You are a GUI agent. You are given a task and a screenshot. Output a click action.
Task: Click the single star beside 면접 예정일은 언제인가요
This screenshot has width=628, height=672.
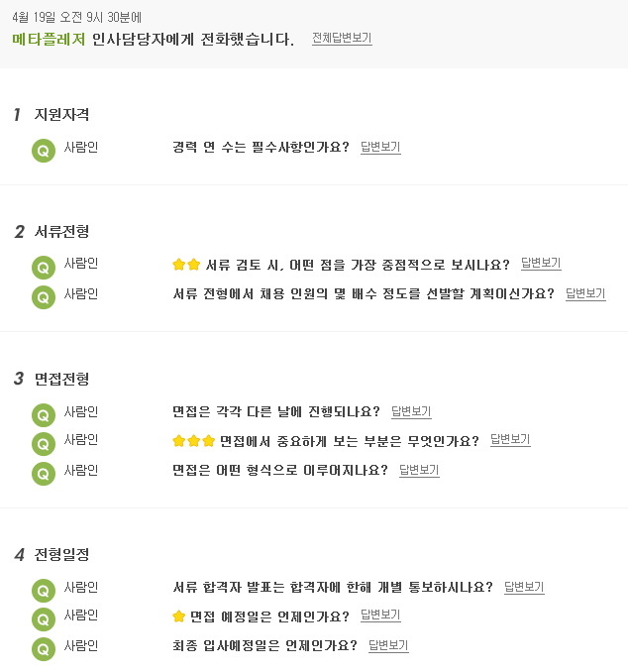(178, 616)
